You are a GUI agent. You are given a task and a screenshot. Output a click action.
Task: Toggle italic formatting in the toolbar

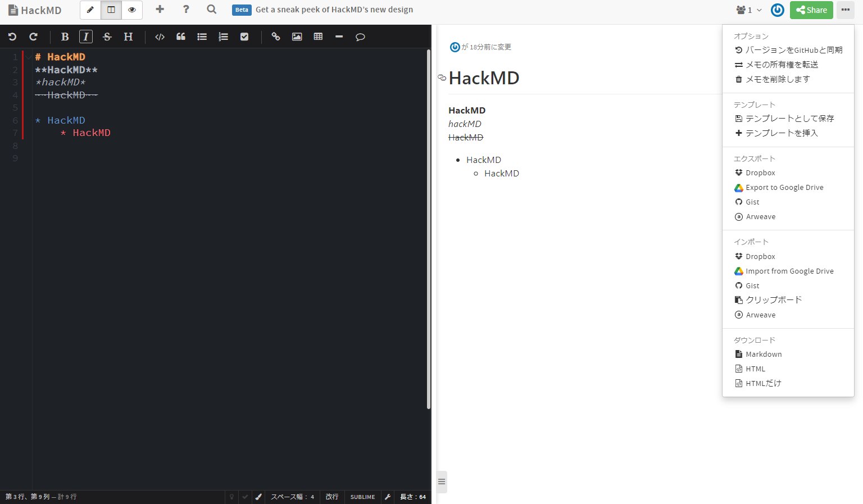point(85,37)
